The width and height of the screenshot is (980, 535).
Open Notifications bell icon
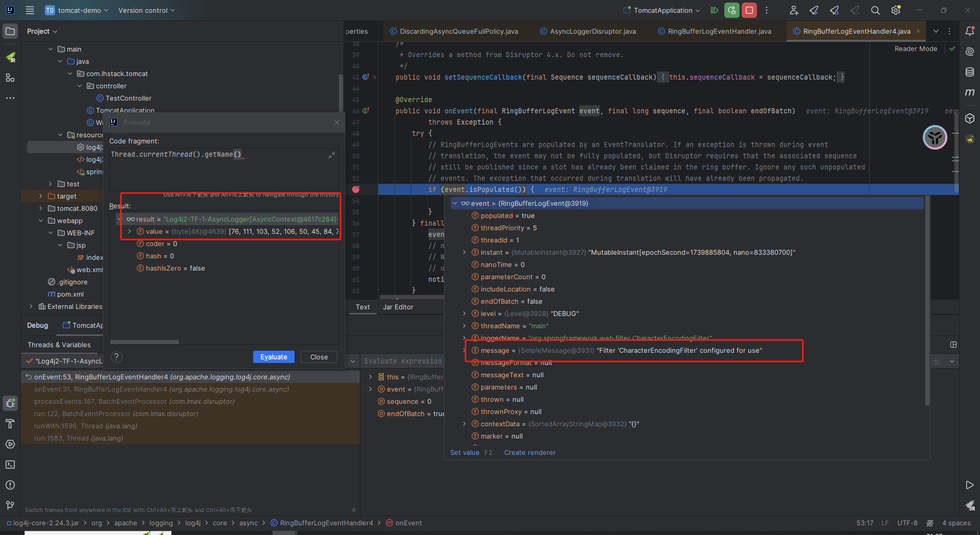[x=970, y=31]
